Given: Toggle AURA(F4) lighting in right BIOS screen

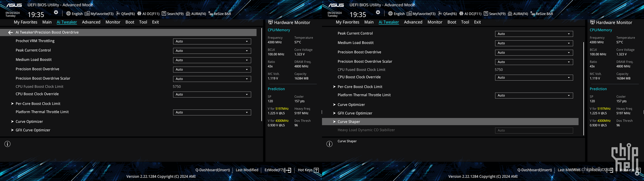Looking at the screenshot, I should coord(518,14).
